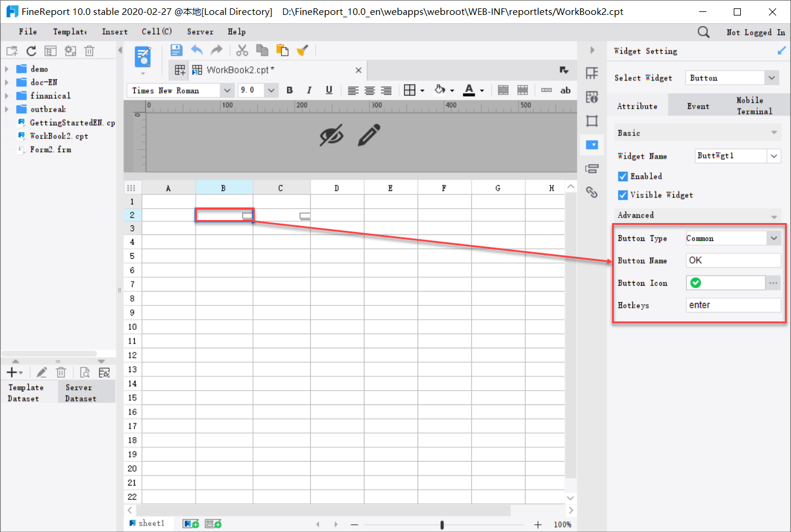Click the hyperlink chain icon in sidebar
The image size is (791, 532).
tap(592, 192)
